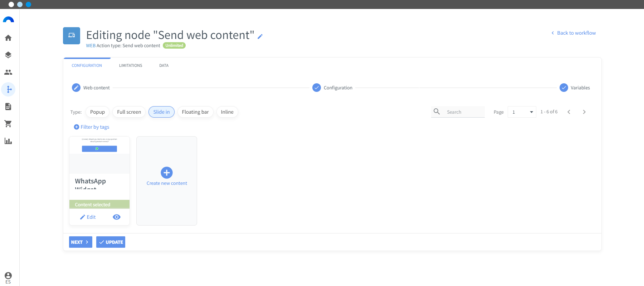Viewport: 644px width, 286px height.
Task: Click Back to workflow link
Action: [x=574, y=33]
